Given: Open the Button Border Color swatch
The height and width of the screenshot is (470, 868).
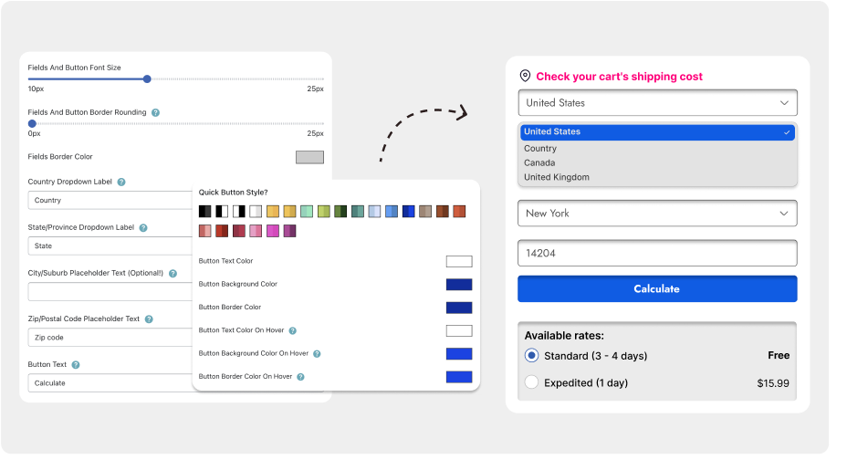Looking at the screenshot, I should 459,308.
